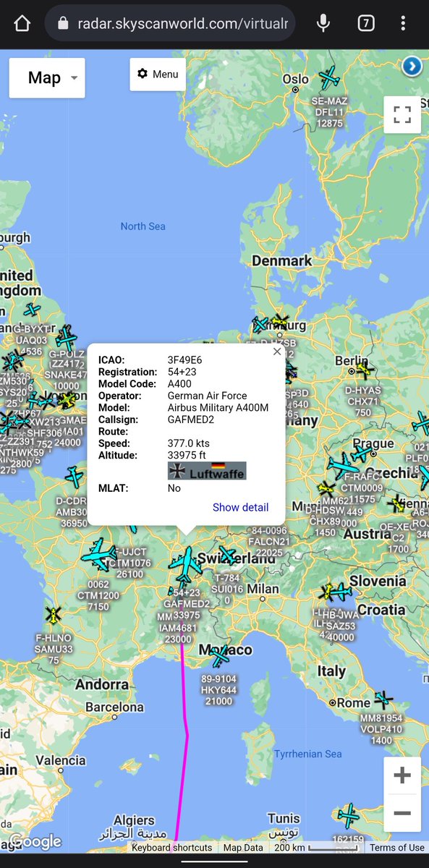Select the yellow SAMU33 helicopter icon

pyautogui.click(x=54, y=616)
